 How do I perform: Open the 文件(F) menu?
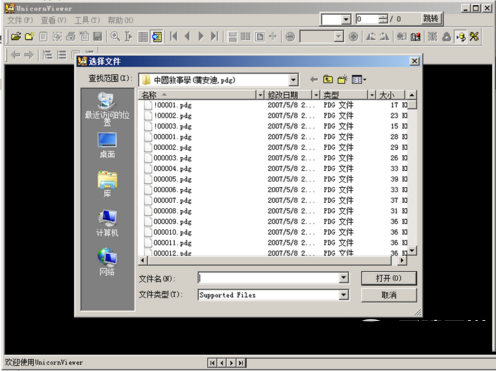[20, 20]
